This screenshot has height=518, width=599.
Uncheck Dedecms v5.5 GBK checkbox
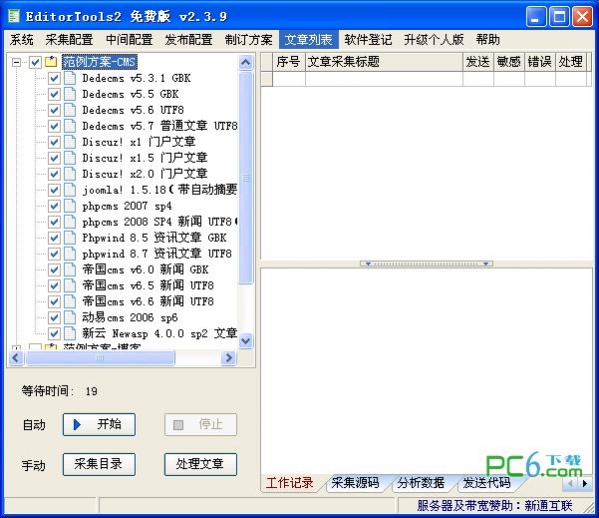[x=54, y=94]
